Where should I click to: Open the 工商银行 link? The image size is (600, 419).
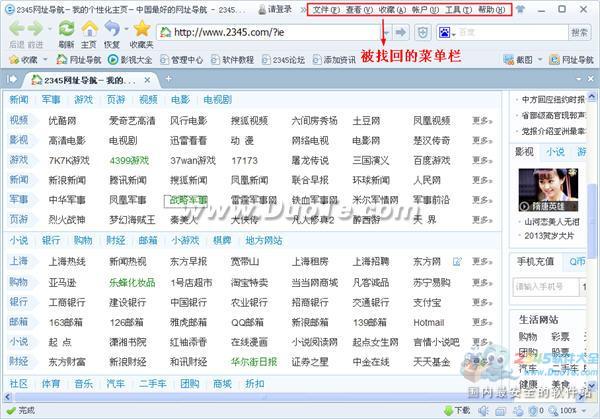(x=67, y=302)
